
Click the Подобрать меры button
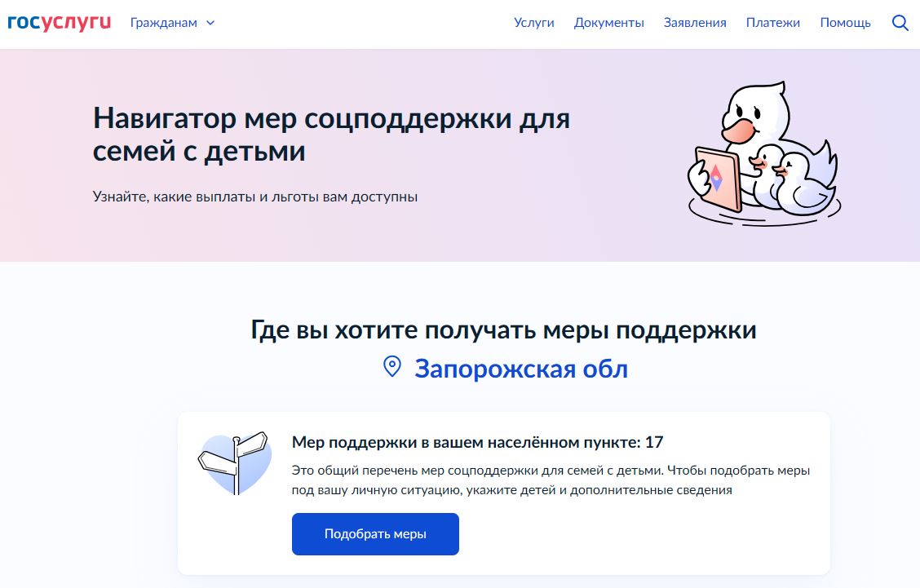pos(375,534)
